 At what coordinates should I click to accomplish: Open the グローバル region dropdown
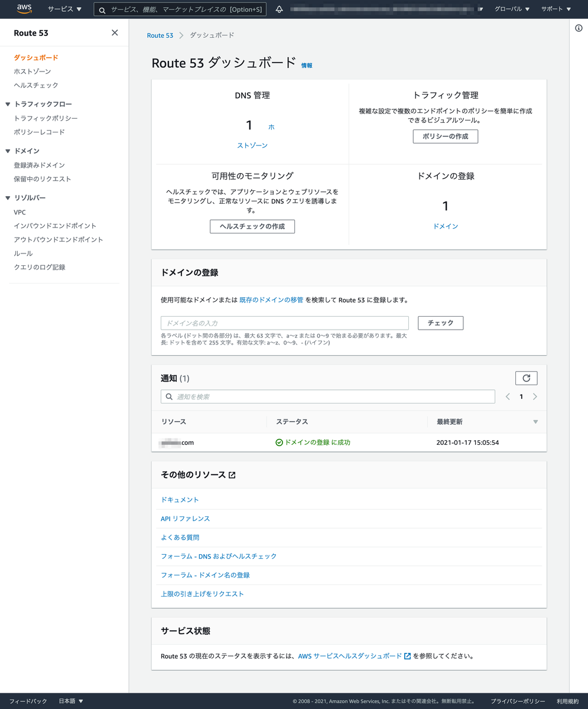(x=512, y=9)
